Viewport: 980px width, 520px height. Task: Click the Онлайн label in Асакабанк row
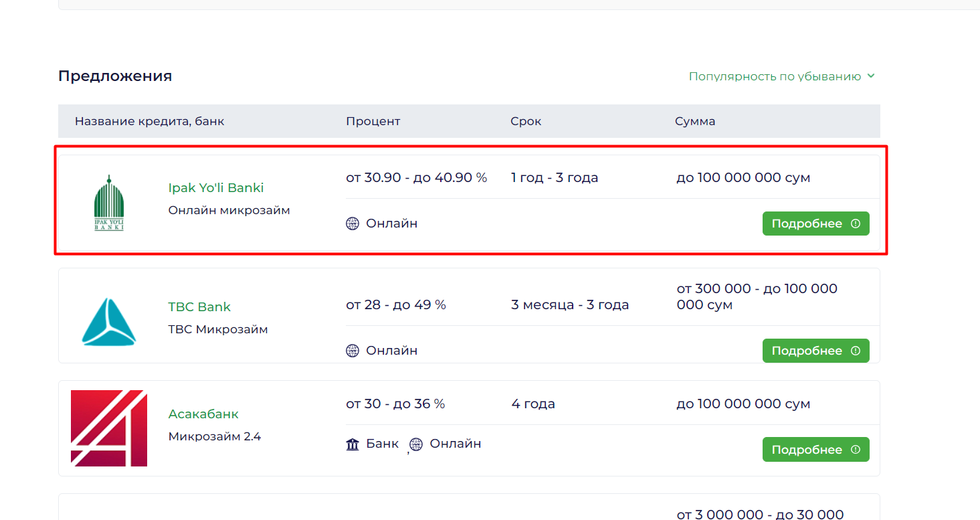pos(456,444)
